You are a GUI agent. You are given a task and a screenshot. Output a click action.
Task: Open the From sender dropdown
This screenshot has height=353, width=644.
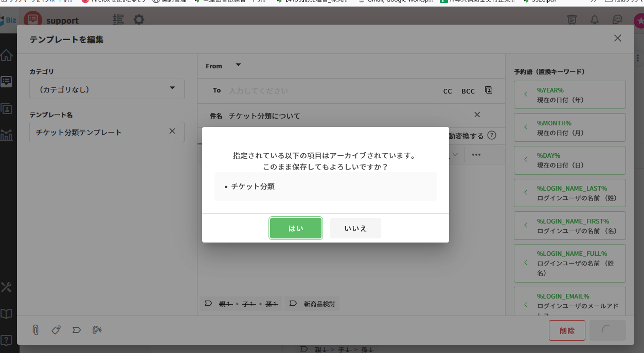point(238,65)
